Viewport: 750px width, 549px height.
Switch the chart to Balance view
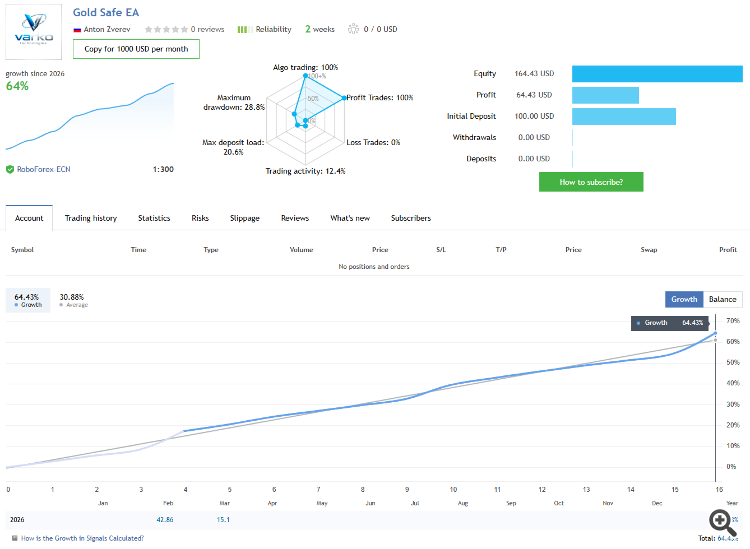coord(722,299)
